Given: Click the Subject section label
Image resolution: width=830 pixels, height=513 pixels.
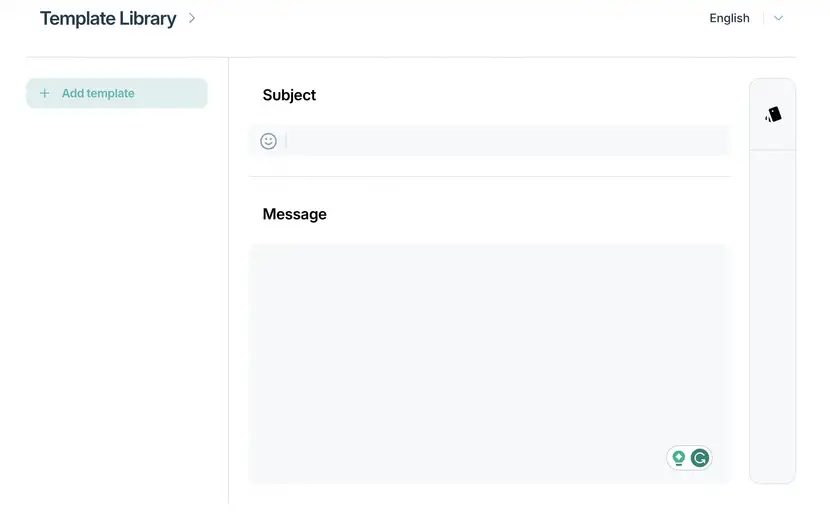Looking at the screenshot, I should (289, 95).
